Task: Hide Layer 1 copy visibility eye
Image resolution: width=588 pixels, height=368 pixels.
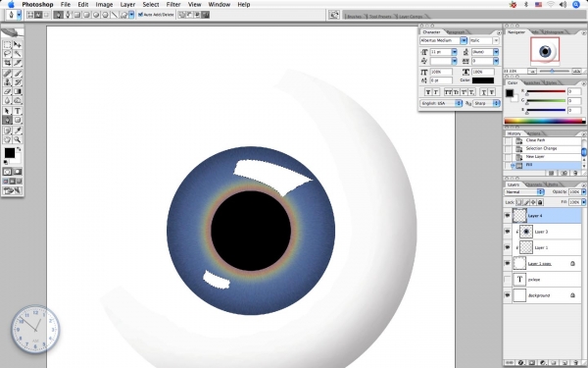Action: pos(508,263)
